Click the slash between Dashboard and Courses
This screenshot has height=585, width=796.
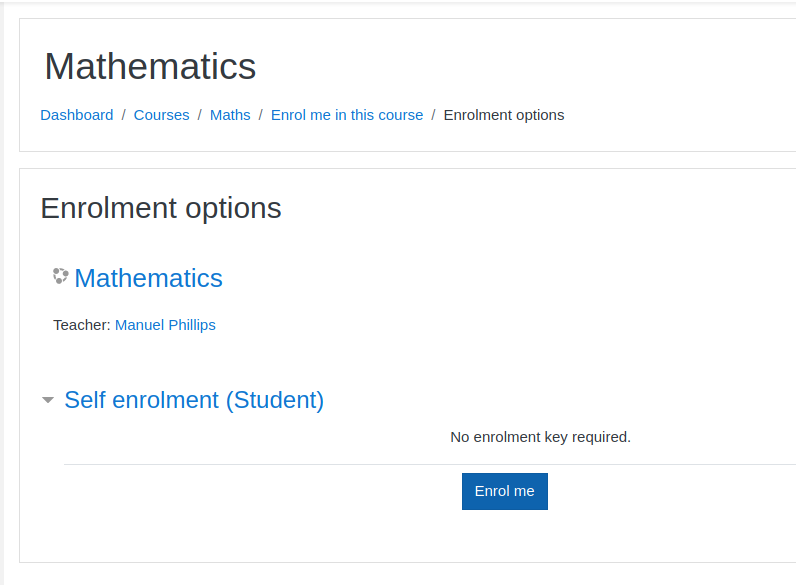click(x=124, y=115)
